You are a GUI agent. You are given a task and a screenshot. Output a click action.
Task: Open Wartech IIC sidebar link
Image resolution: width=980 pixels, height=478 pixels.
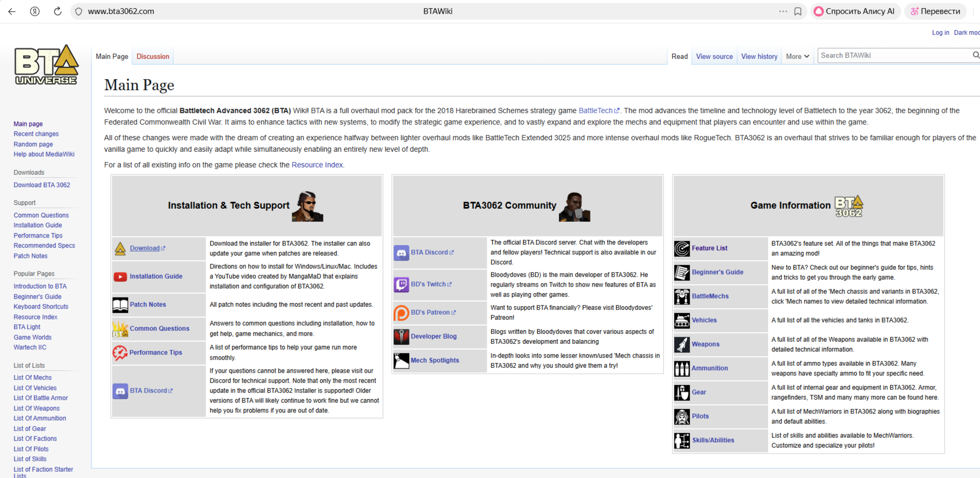coord(30,348)
